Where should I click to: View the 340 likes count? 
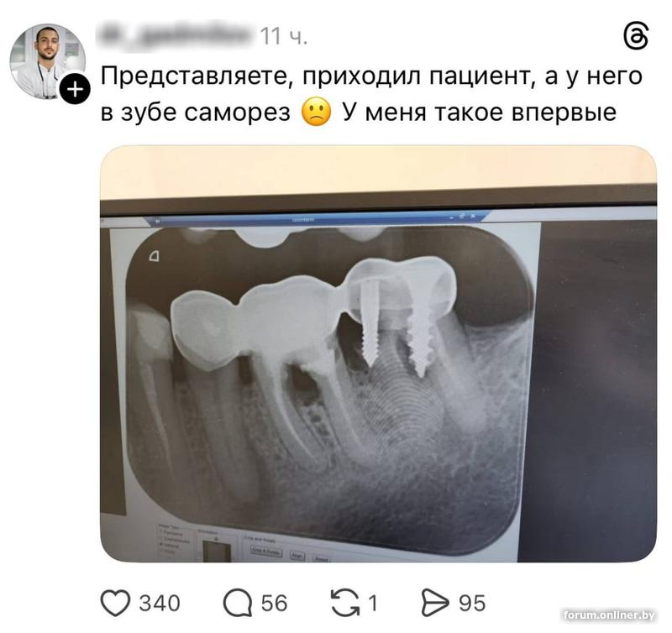[160, 603]
